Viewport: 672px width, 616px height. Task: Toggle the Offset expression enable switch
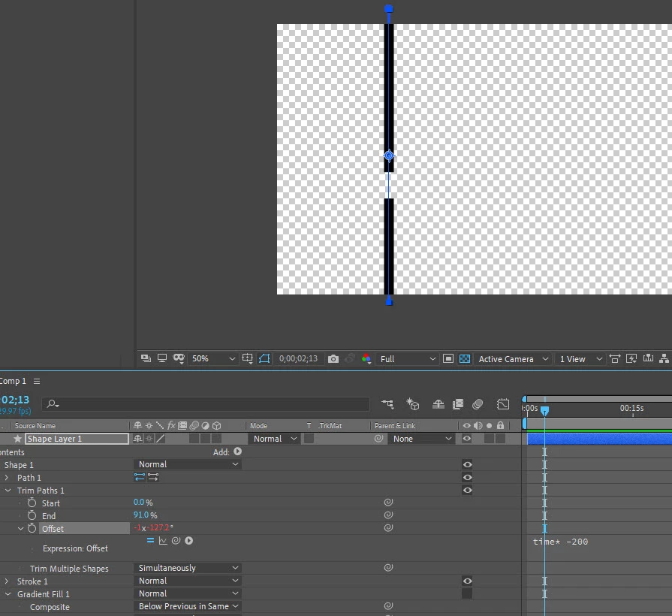point(150,541)
